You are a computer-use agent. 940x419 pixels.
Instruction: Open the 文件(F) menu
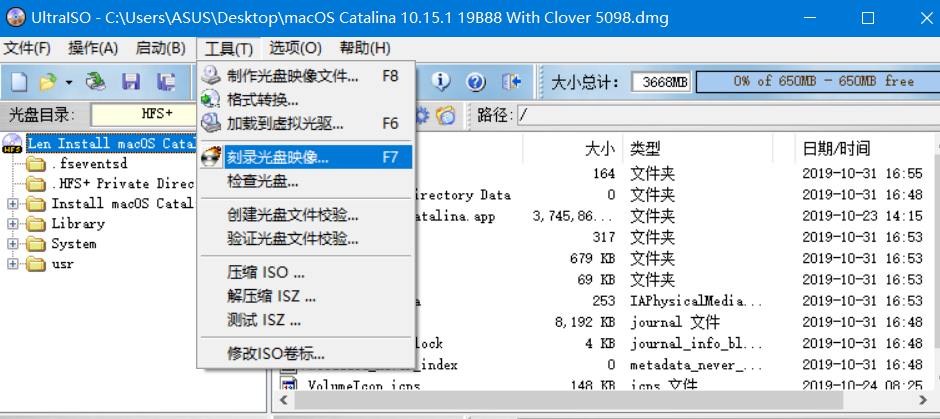coord(28,48)
